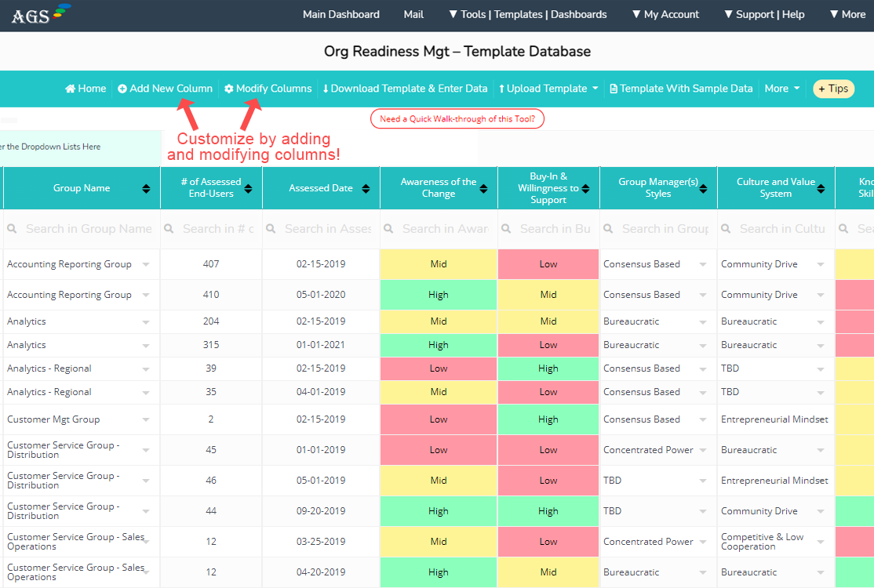This screenshot has width=874, height=588.
Task: Click the magnifier icon in the Group Name search
Action: point(12,228)
